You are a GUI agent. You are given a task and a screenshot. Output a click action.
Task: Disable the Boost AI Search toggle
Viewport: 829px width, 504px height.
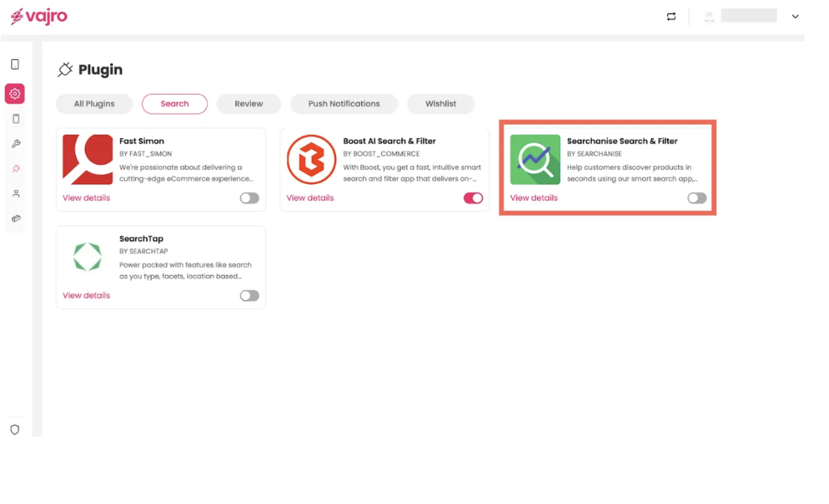pos(473,198)
